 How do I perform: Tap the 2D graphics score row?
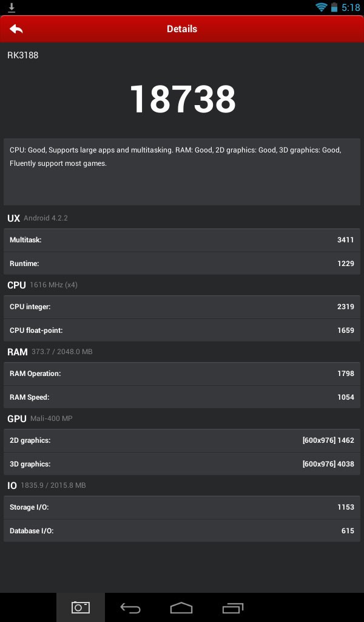tap(182, 440)
